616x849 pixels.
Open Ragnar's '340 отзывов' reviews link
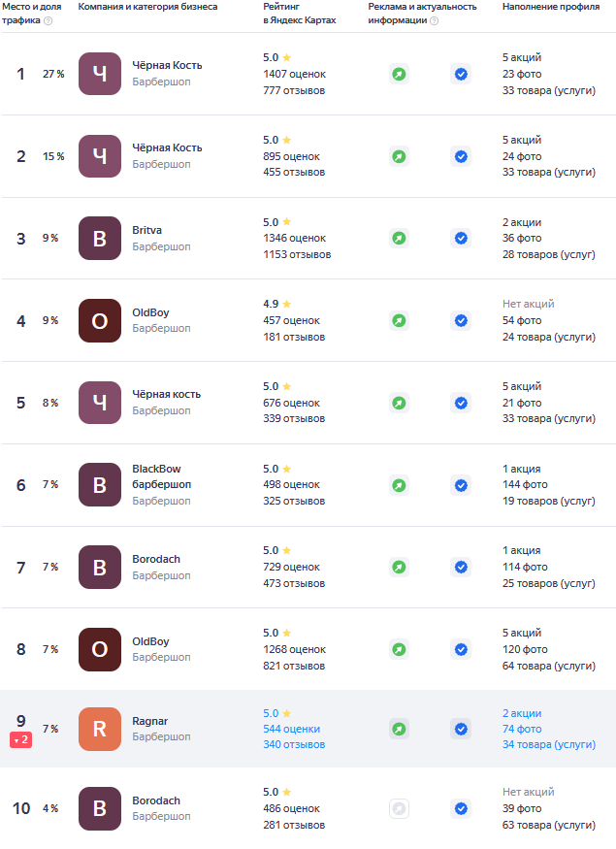tap(294, 744)
